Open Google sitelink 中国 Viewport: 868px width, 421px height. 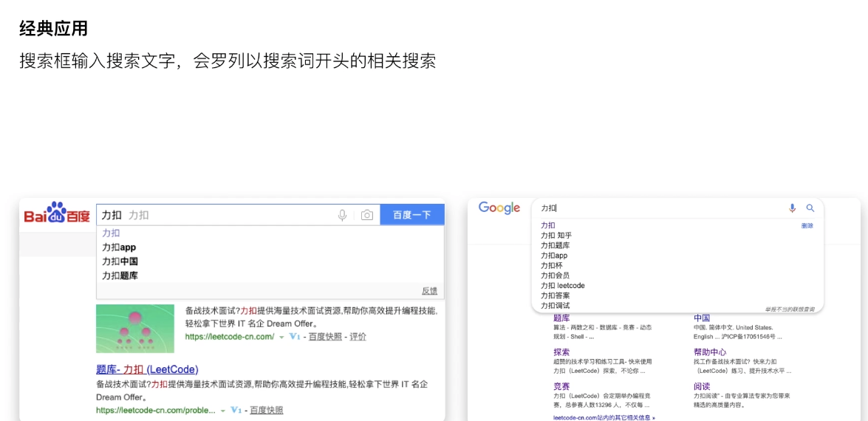pos(702,318)
